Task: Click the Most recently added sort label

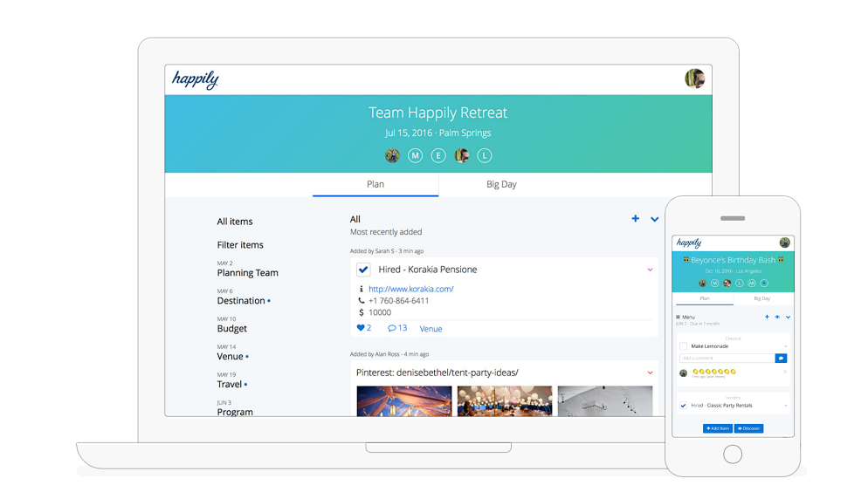Action: [x=386, y=232]
